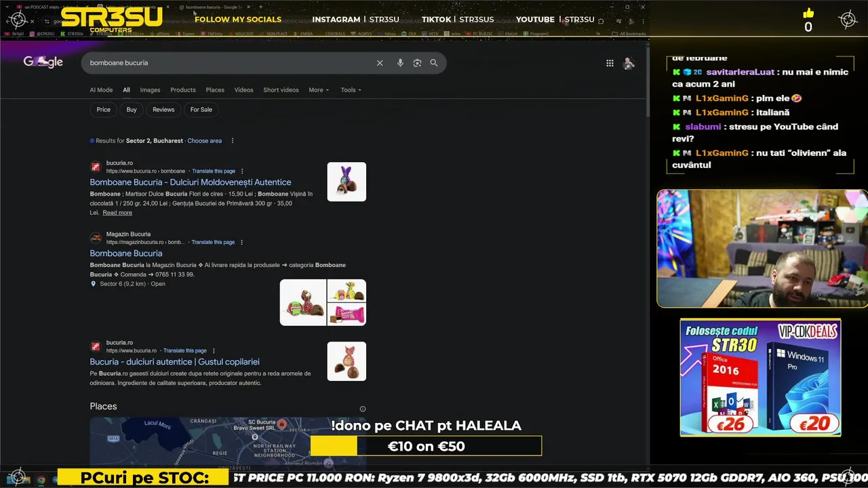Click the page vertical scrollbar
Viewport: 868px width, 488px height.
coord(647,81)
